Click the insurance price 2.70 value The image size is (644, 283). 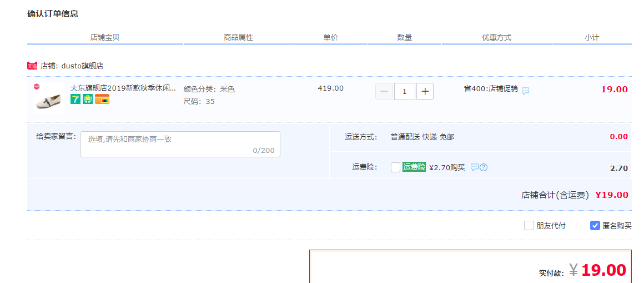click(x=620, y=168)
